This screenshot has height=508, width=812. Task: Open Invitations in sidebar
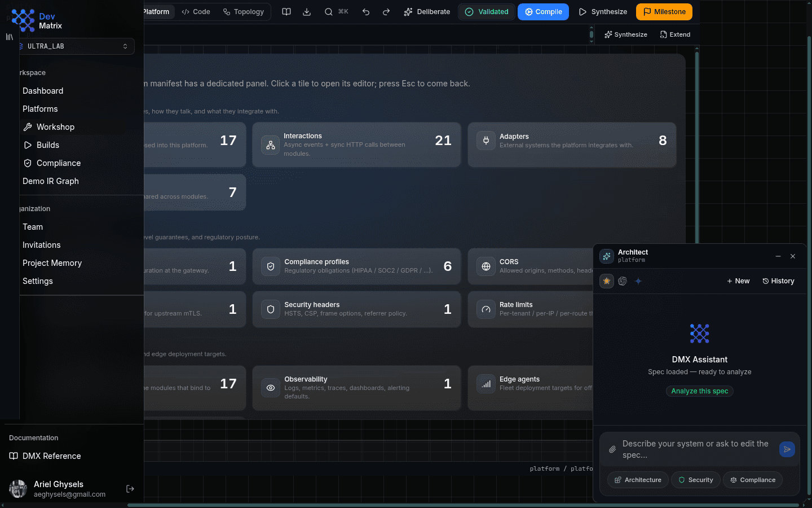[x=42, y=245]
